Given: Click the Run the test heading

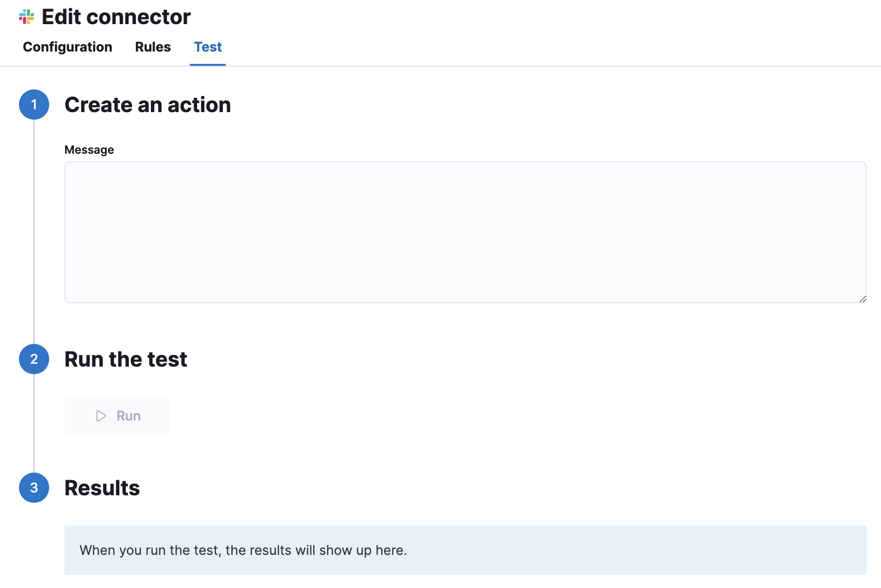Looking at the screenshot, I should (125, 360).
